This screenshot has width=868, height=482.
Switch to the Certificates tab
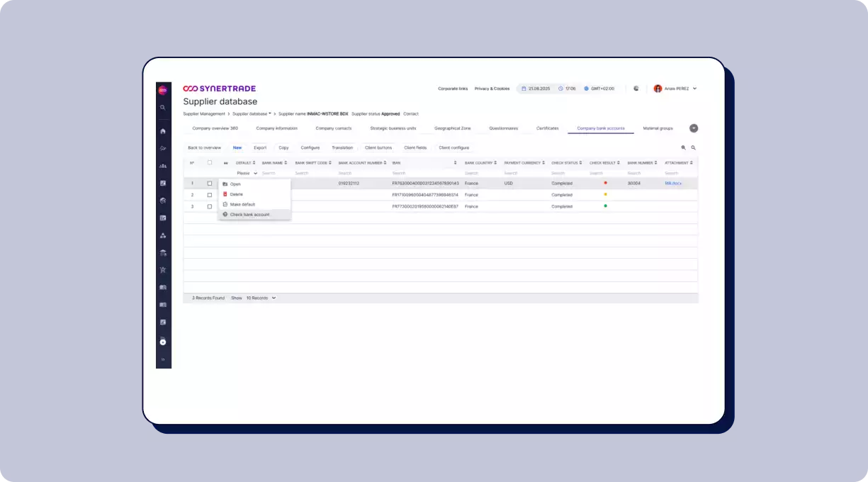click(x=547, y=128)
